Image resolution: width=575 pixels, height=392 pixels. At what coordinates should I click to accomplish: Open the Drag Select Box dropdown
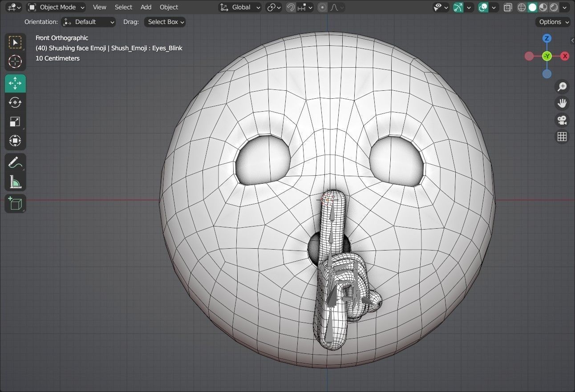coord(165,22)
